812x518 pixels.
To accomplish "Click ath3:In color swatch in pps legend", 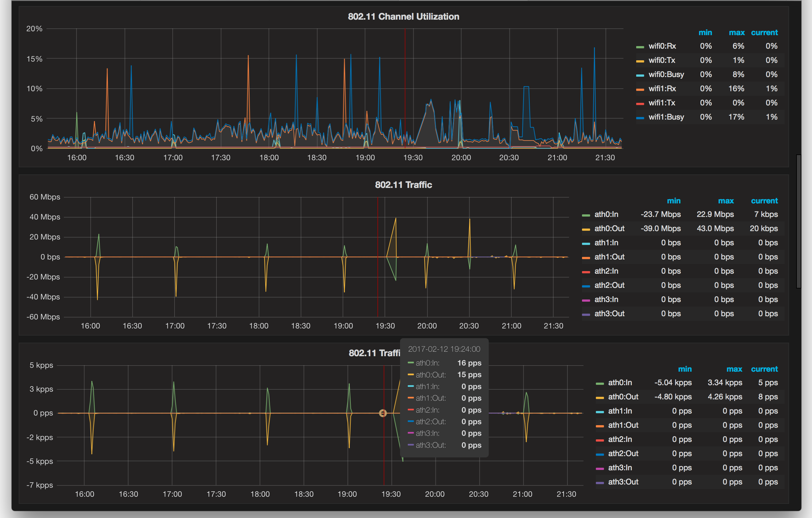I will (599, 469).
